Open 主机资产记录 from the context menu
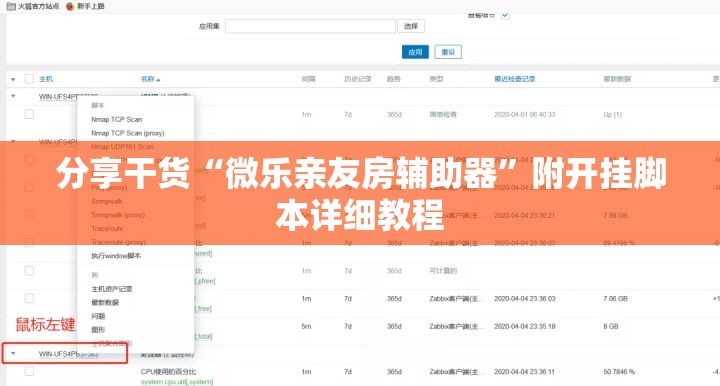Screen dimensions: 720x386 [112, 289]
